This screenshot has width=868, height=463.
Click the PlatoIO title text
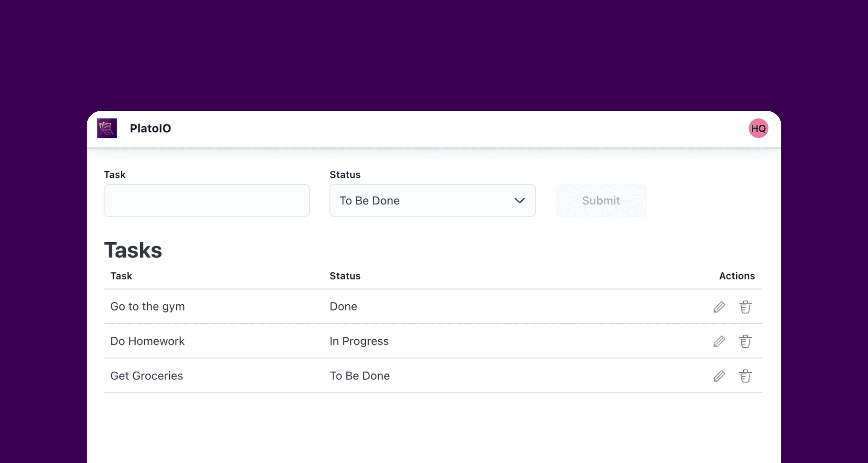pos(150,128)
